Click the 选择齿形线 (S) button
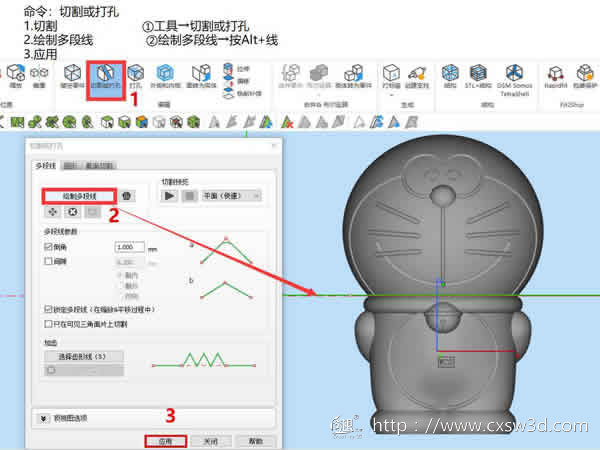600x450 pixels. 84,356
